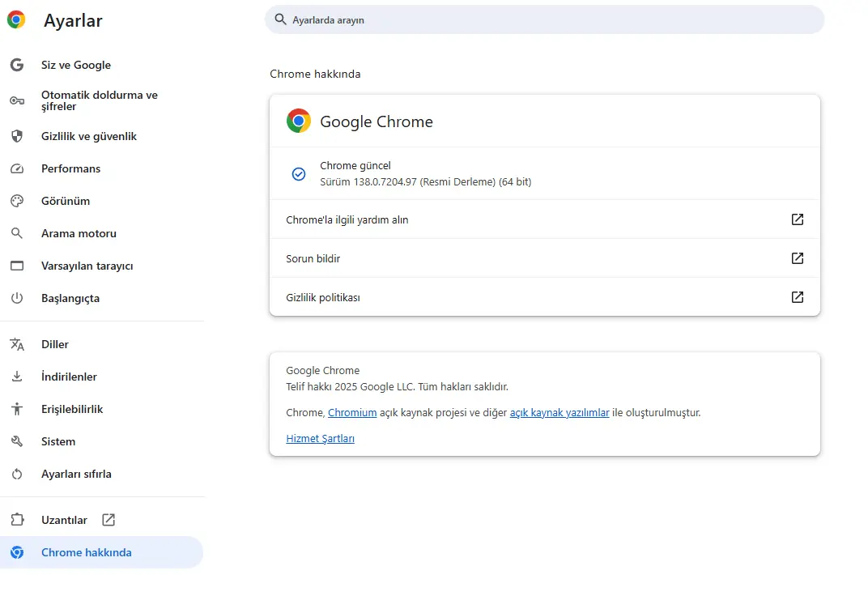Click external link icon on Chrome'la ilgili yardım row

pyautogui.click(x=797, y=219)
